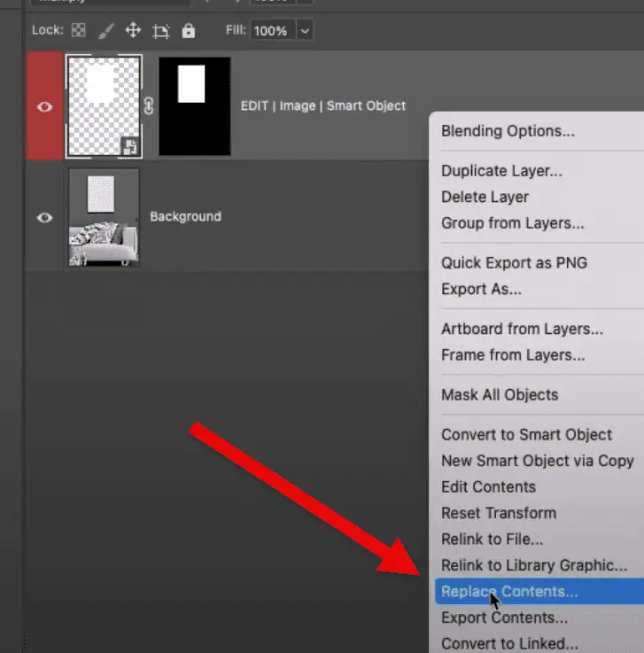The width and height of the screenshot is (644, 653).
Task: Click the prevent artboard auto-nesting lock icon
Action: [160, 31]
